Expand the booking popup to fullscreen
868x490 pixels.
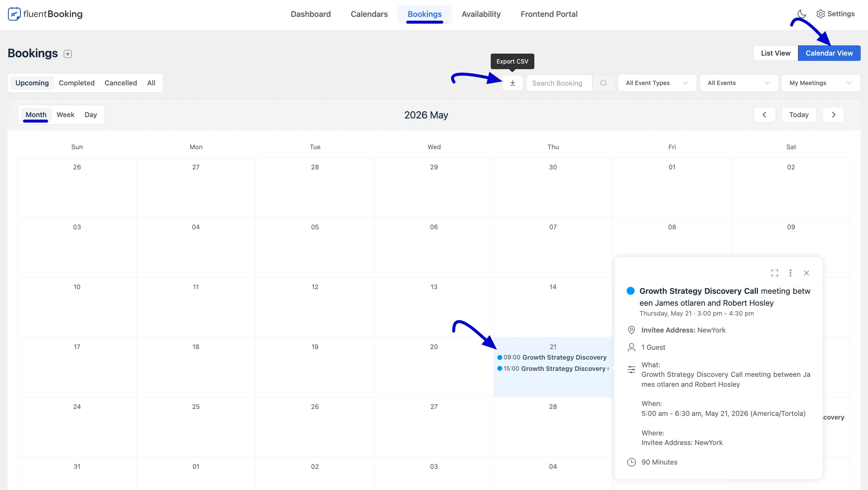point(775,273)
